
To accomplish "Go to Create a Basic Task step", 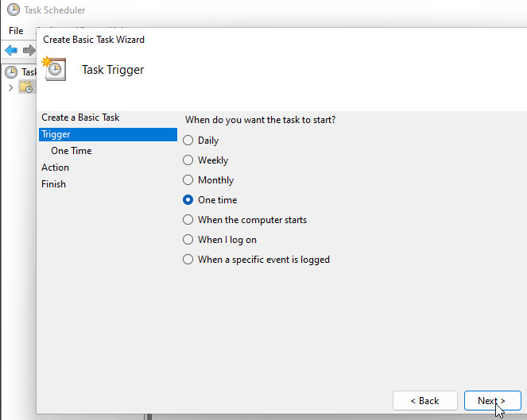I will [x=80, y=118].
